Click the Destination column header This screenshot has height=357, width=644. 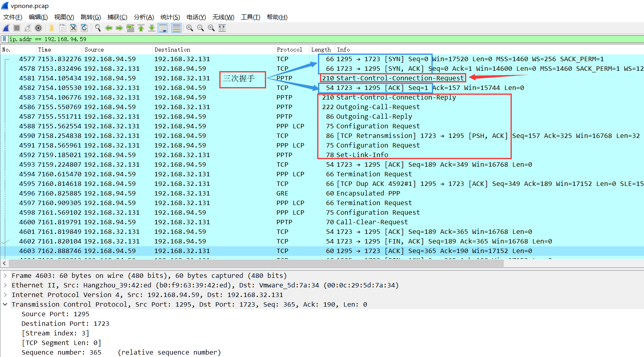(172, 50)
